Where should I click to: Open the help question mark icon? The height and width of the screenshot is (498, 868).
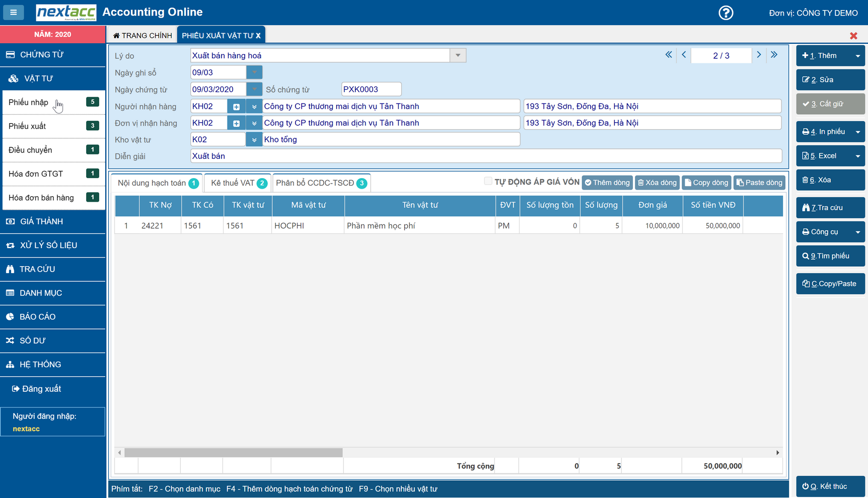pyautogui.click(x=726, y=13)
